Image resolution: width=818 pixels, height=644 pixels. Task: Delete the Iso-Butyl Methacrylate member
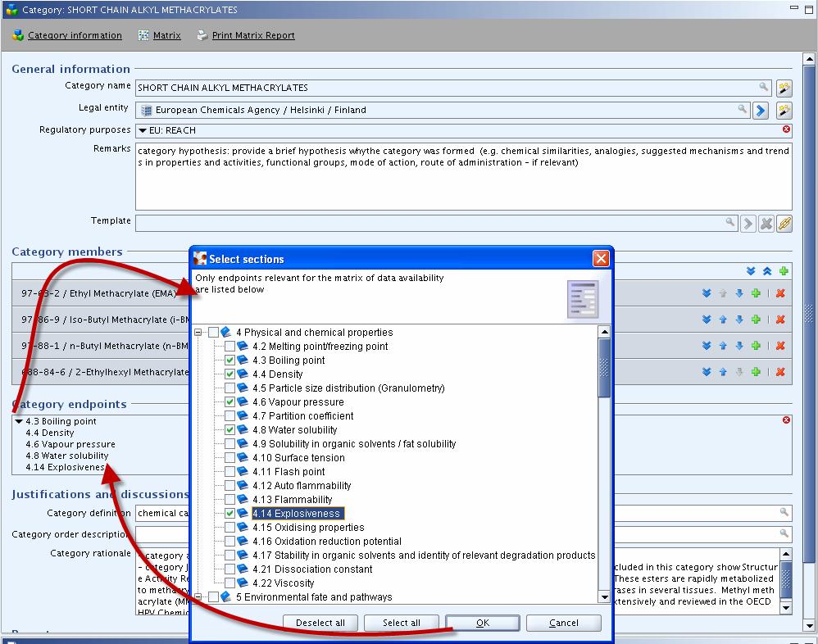[780, 319]
